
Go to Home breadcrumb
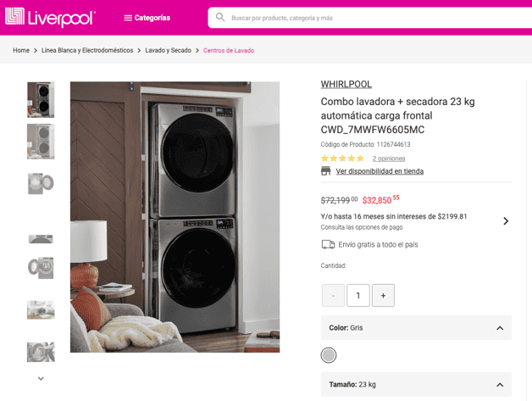pos(21,51)
